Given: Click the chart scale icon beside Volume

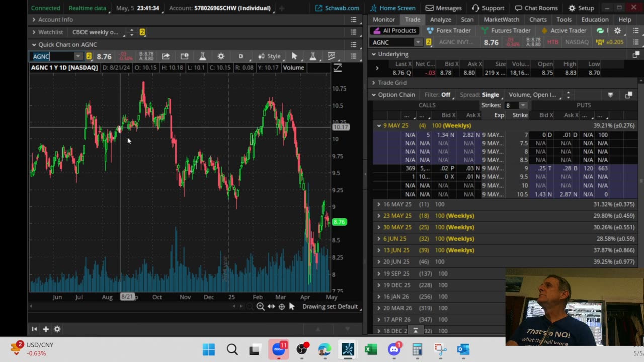Looking at the screenshot, I should 338,68.
